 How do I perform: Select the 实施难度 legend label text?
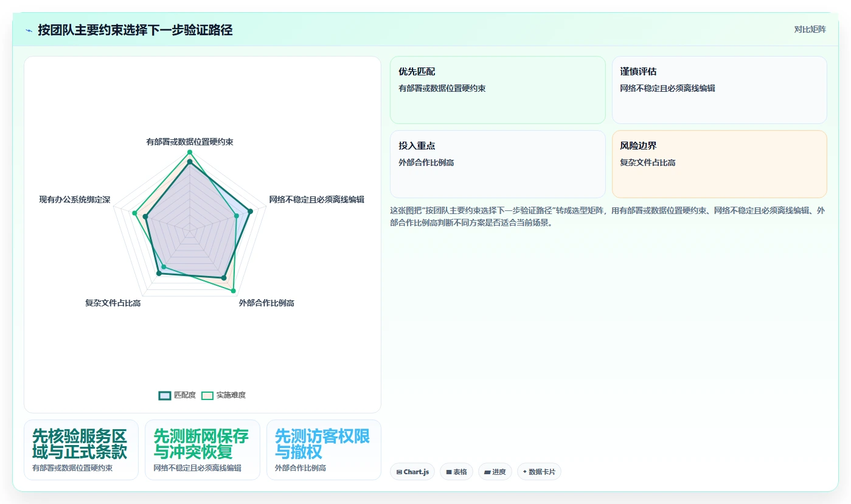[231, 395]
